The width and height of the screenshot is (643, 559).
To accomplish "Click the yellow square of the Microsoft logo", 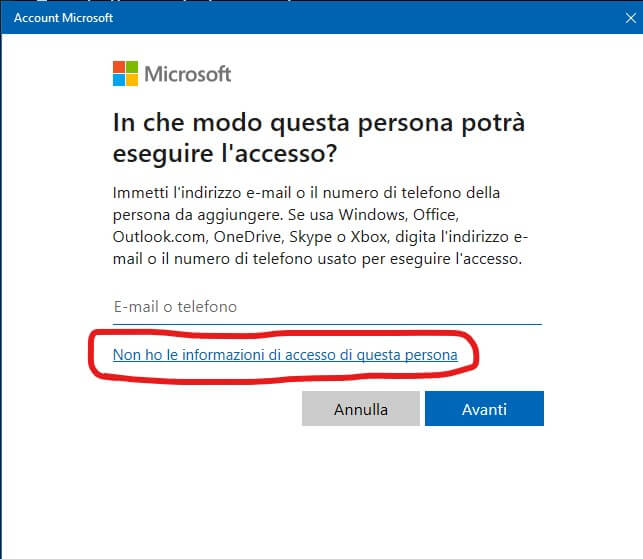I will pos(131,80).
